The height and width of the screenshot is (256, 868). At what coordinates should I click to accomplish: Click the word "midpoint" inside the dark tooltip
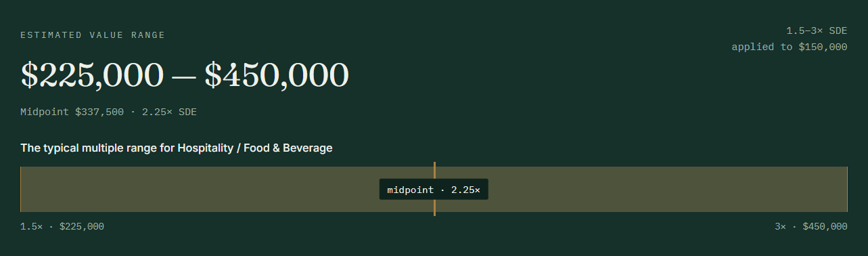(411, 190)
